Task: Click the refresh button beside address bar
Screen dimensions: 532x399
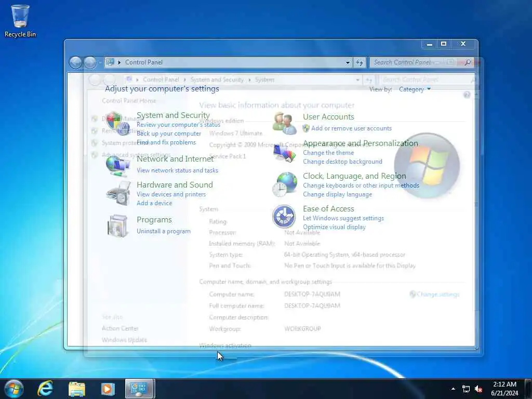Action: coord(360,62)
